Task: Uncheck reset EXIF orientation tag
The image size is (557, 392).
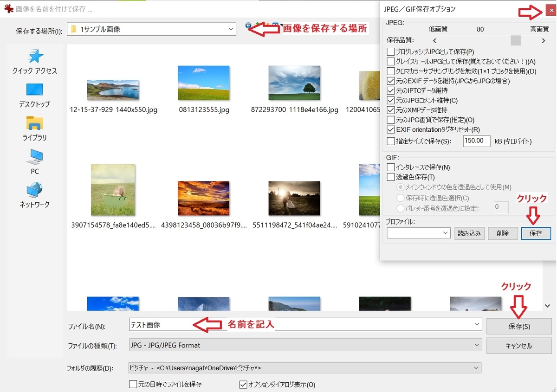Action: (391, 129)
